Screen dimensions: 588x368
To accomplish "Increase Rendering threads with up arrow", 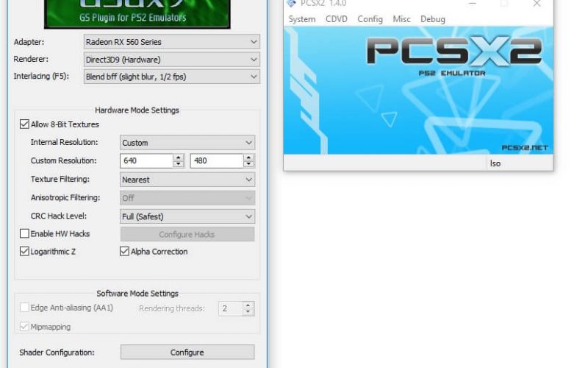I will [248, 305].
